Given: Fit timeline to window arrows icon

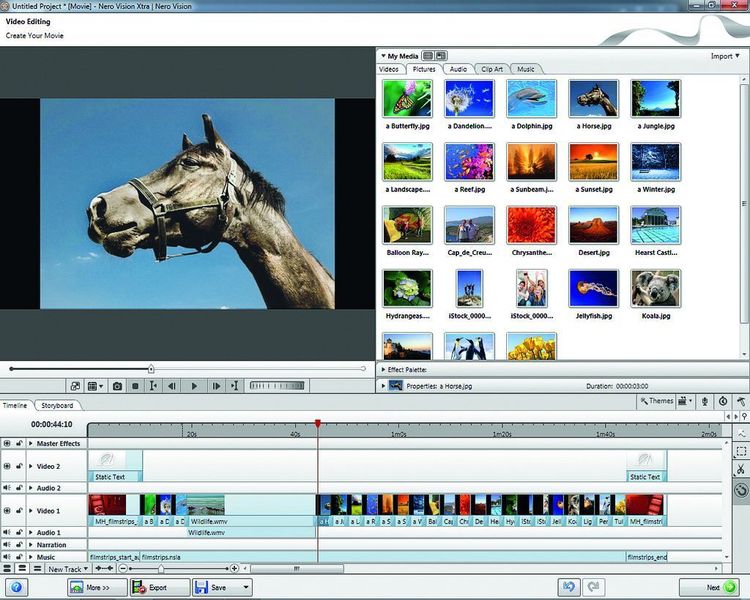Looking at the screenshot, I should point(104,568).
